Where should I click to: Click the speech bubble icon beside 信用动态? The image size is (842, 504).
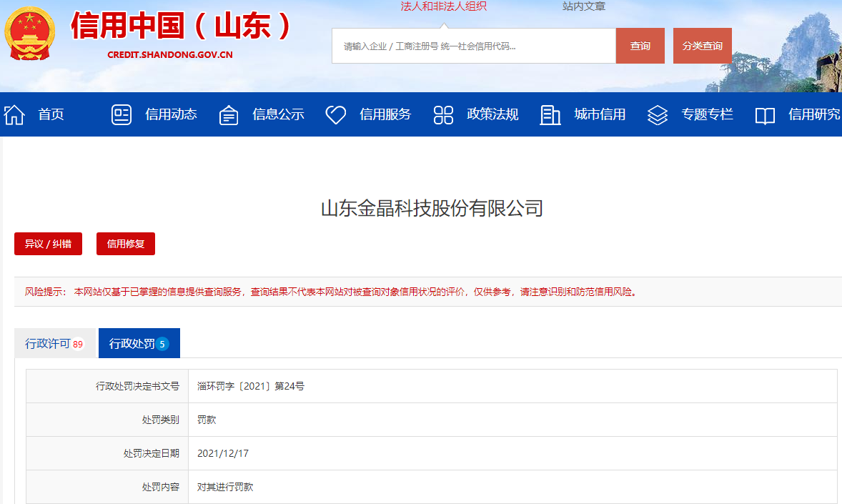point(123,114)
